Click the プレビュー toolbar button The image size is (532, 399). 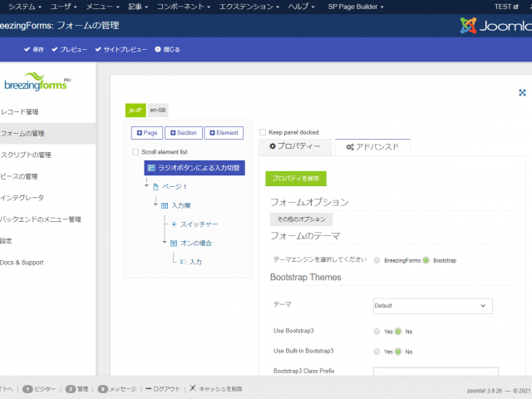pos(70,50)
